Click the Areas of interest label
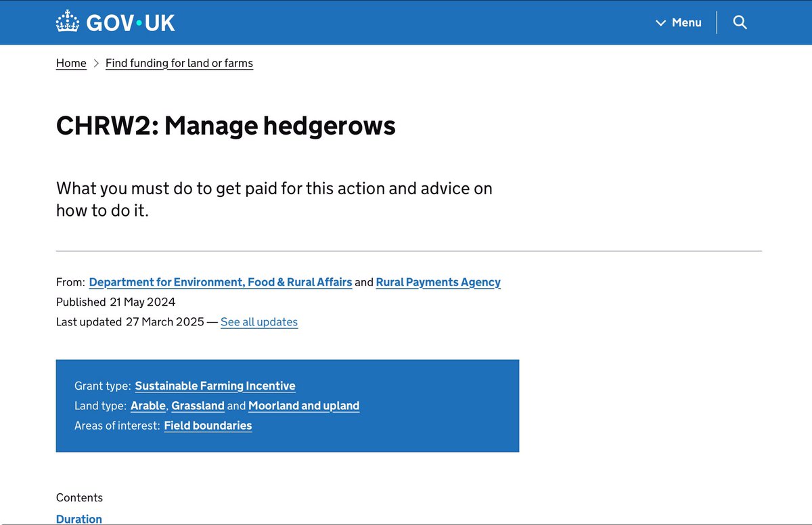Viewport: 812px width, 525px height. tap(118, 426)
